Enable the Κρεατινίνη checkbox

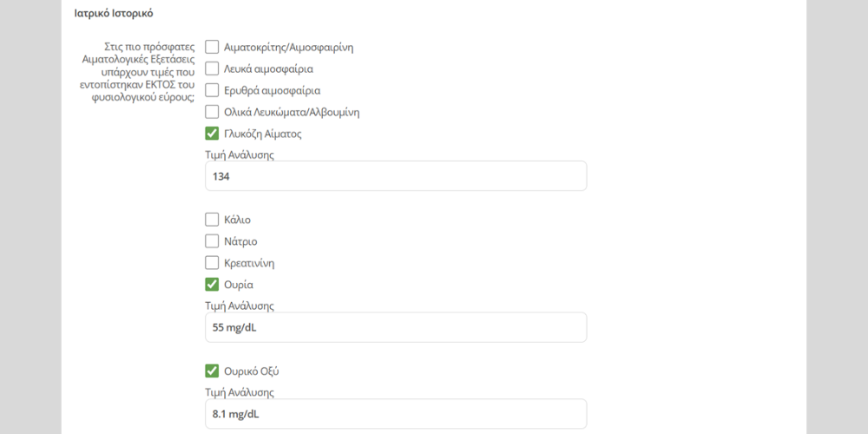tap(212, 263)
